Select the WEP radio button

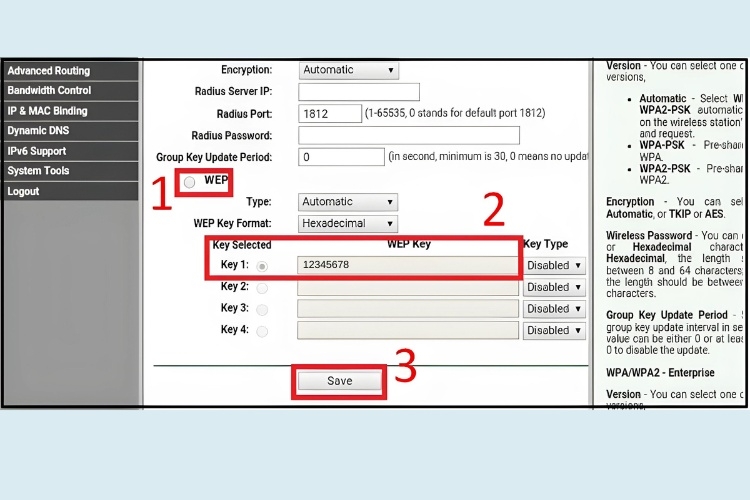click(189, 182)
